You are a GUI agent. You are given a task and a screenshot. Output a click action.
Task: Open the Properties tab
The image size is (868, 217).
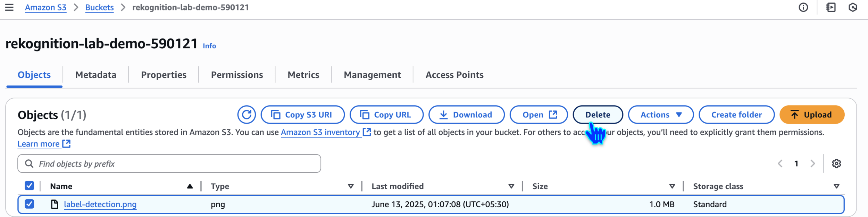(x=164, y=75)
